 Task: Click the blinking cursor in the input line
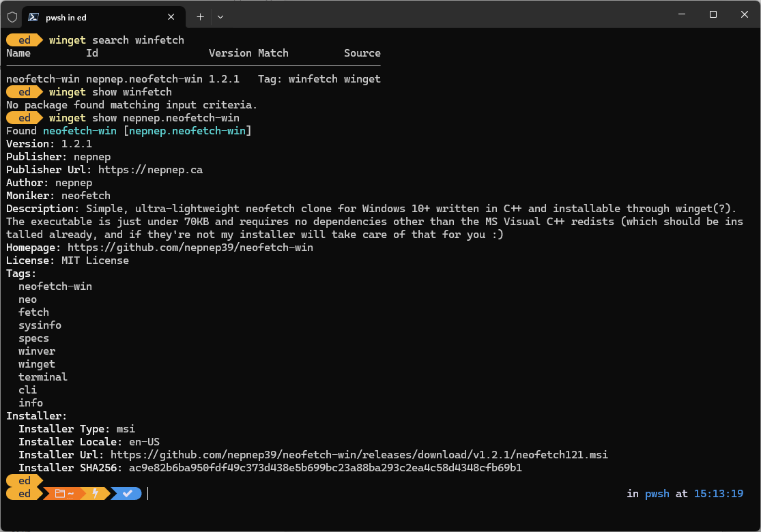coord(147,493)
